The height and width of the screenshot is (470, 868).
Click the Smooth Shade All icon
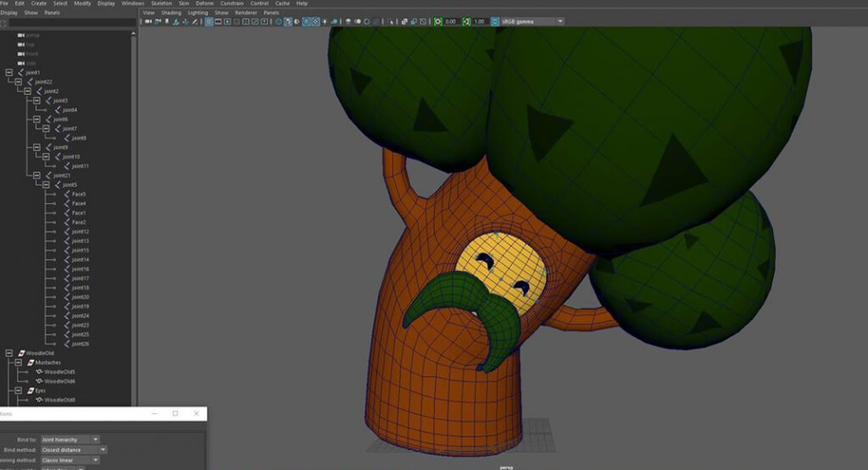tap(287, 21)
